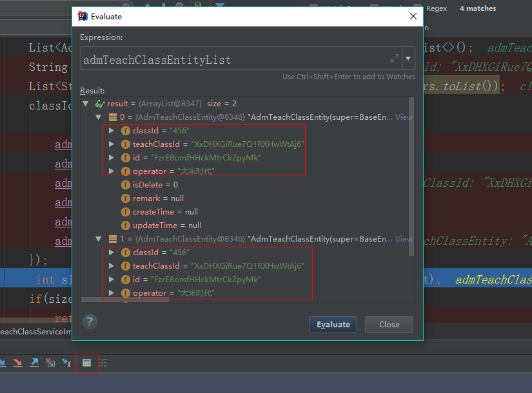Click the orange Force Step Over arrow icon
The width and height of the screenshot is (532, 393).
point(17,363)
